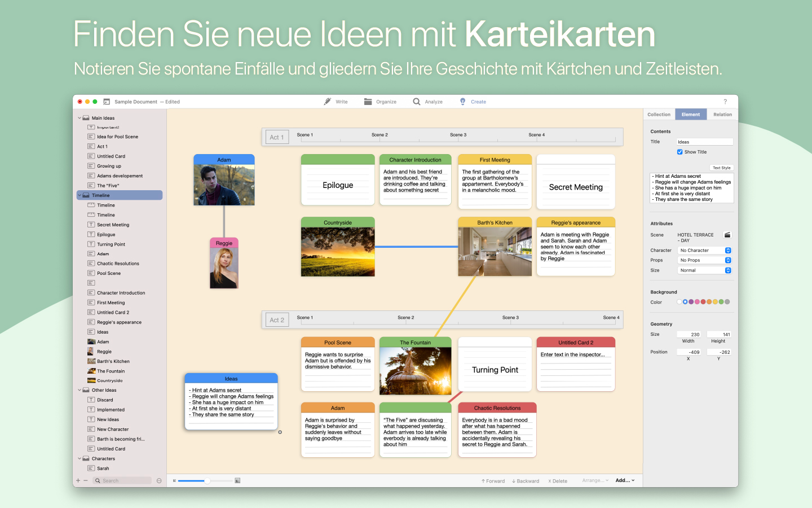This screenshot has height=508, width=812.
Task: Click the text icon next to Secret Meeting
Action: point(91,225)
